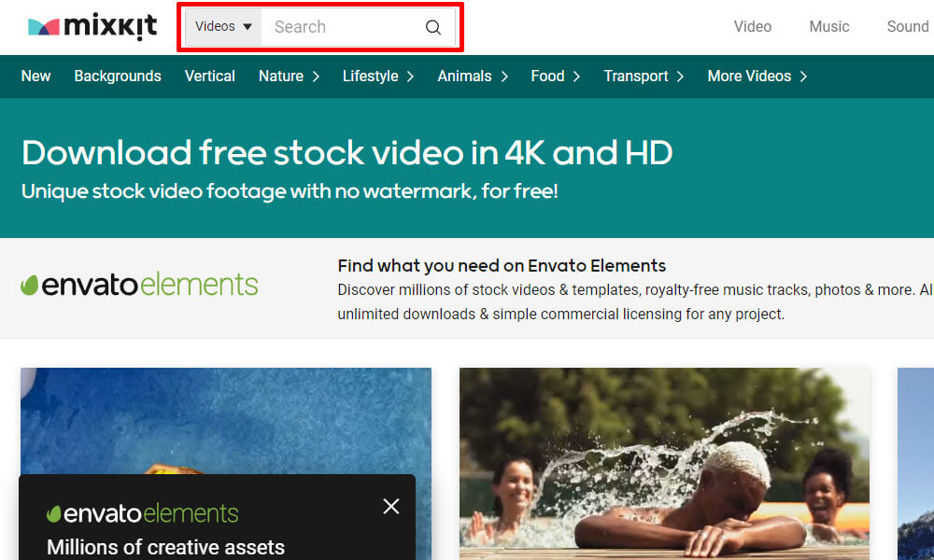Open the pool splash video thumbnail
Screen dimensions: 934x560
664,464
